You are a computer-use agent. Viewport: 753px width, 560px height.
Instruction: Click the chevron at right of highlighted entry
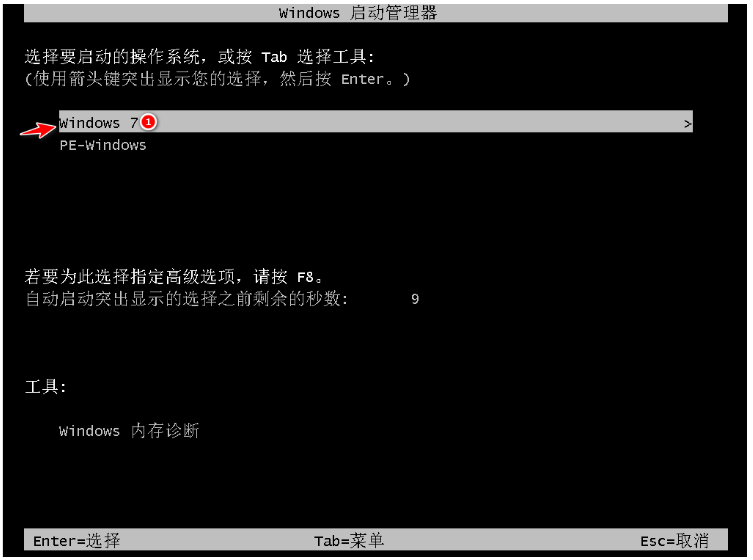(687, 123)
